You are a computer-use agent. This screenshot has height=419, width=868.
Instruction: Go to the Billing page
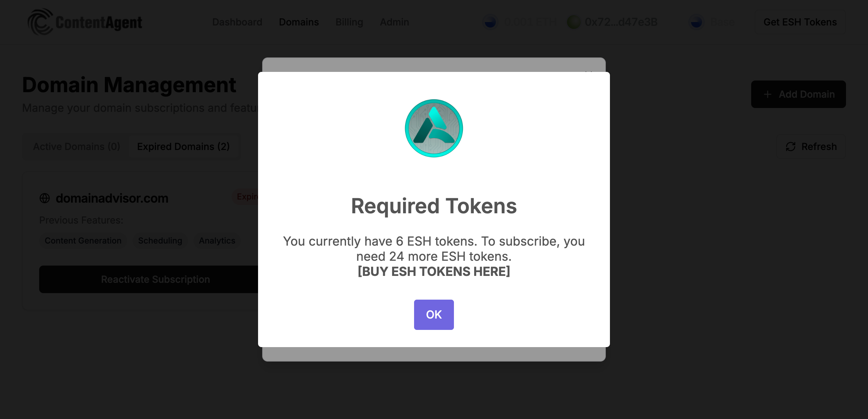coord(349,22)
